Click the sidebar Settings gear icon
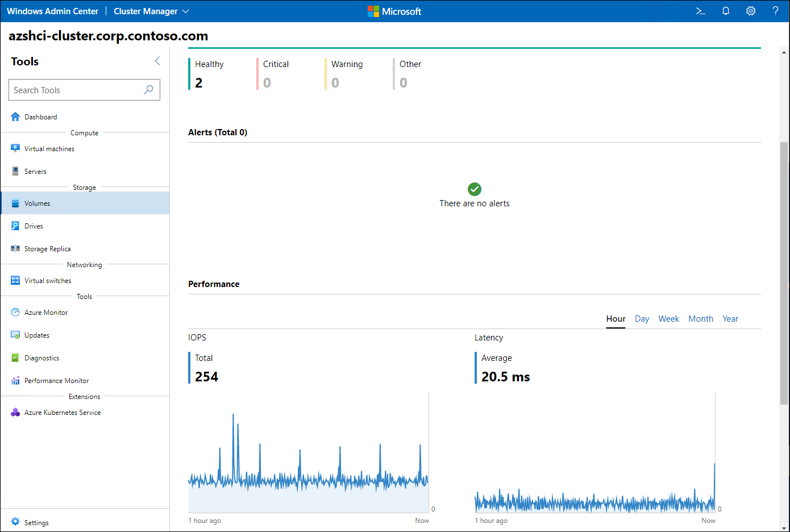 coord(15,522)
